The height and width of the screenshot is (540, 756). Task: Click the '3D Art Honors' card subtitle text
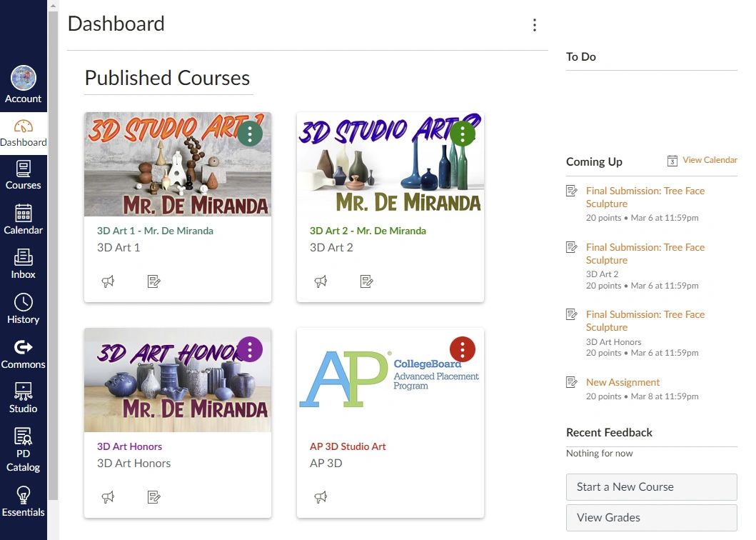point(134,464)
